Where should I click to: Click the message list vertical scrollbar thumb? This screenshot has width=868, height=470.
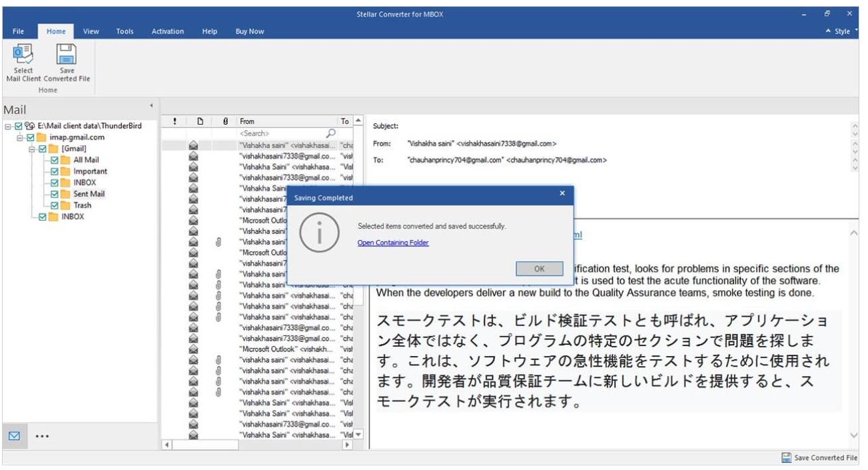click(x=359, y=216)
